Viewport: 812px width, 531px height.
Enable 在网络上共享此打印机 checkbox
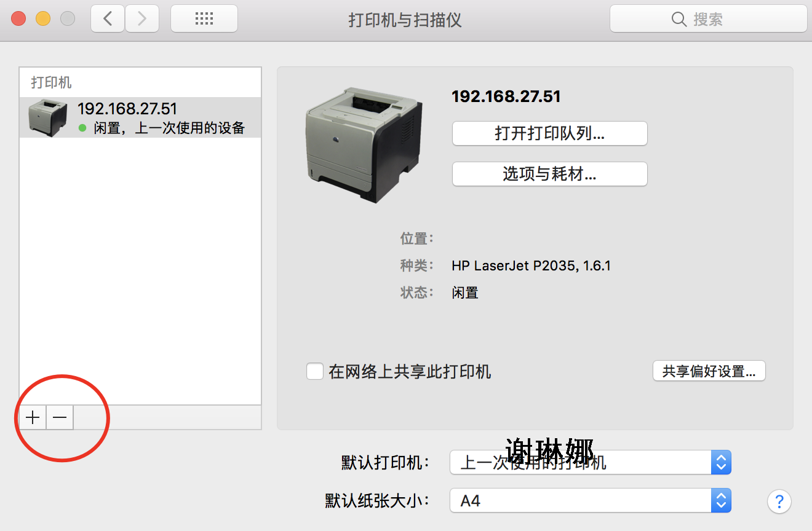pyautogui.click(x=315, y=371)
